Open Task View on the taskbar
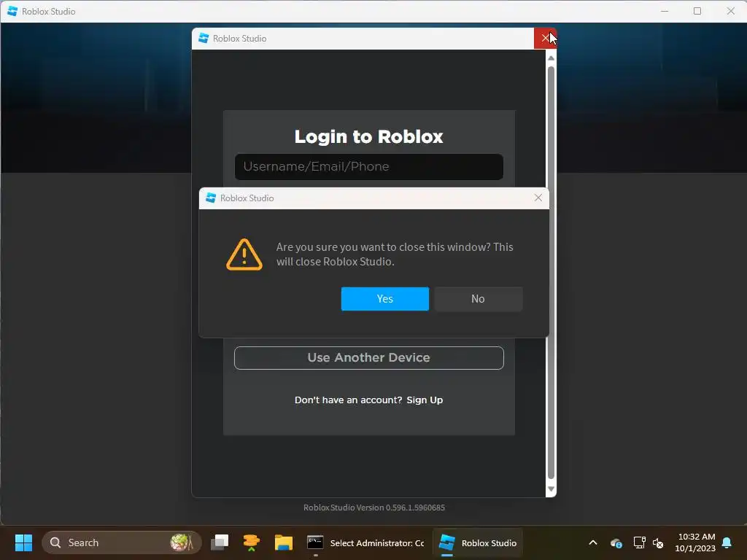747x560 pixels. [220, 542]
